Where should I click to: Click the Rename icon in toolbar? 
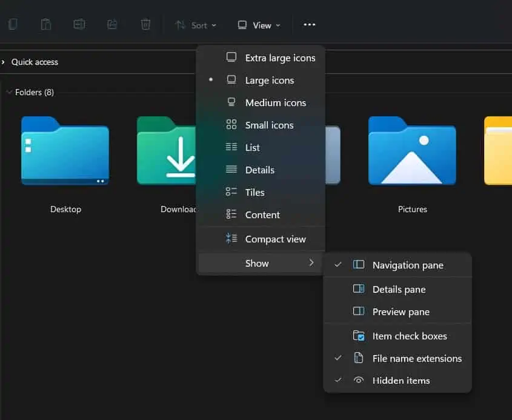(79, 25)
